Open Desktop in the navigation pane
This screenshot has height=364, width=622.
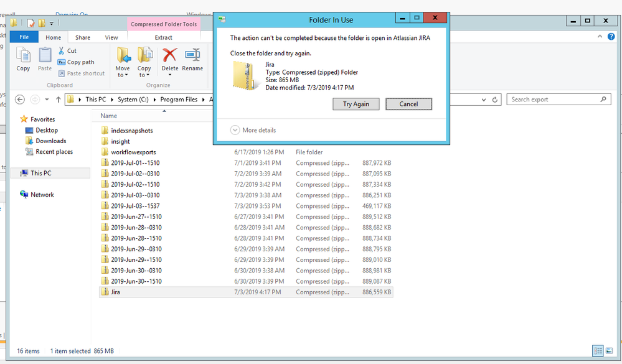tap(42, 130)
